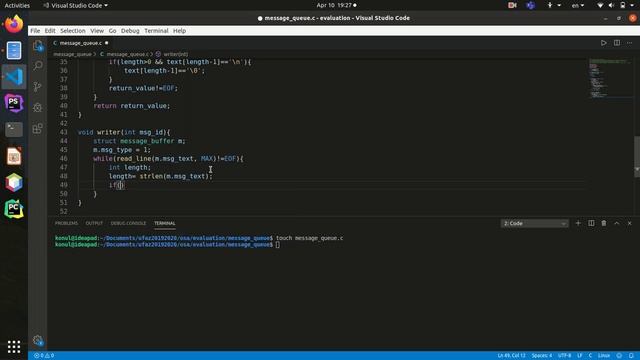Screen dimensions: 640x360
Task: Click in the terminal prompt input area
Action: 278,244
